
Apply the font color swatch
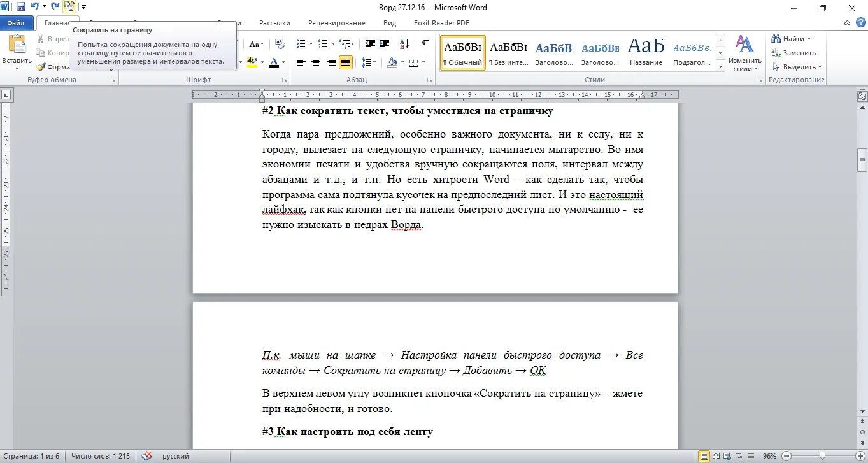(274, 62)
